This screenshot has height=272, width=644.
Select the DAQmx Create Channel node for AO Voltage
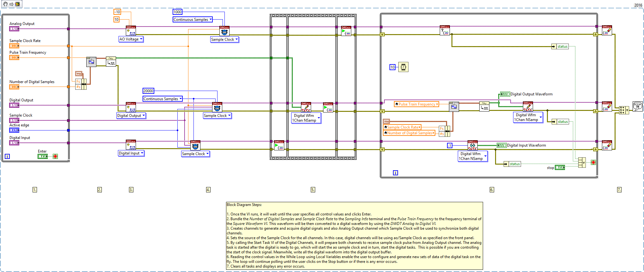(131, 31)
